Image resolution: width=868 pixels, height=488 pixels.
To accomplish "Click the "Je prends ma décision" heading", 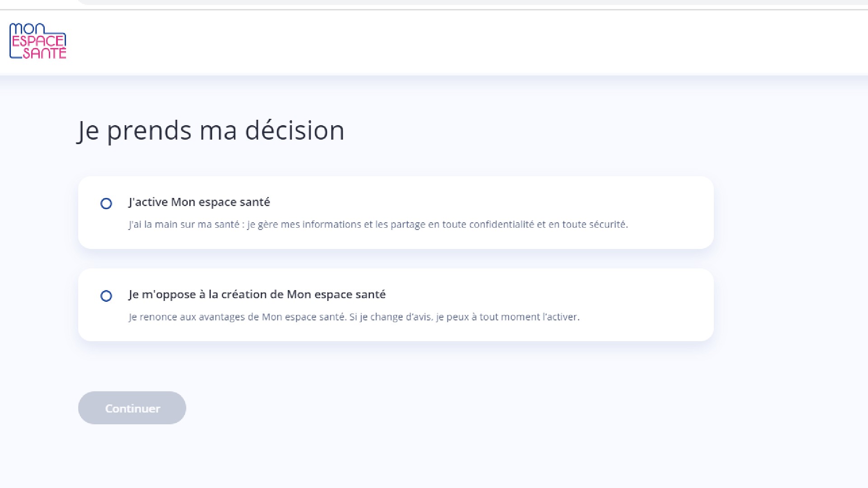I will click(211, 131).
